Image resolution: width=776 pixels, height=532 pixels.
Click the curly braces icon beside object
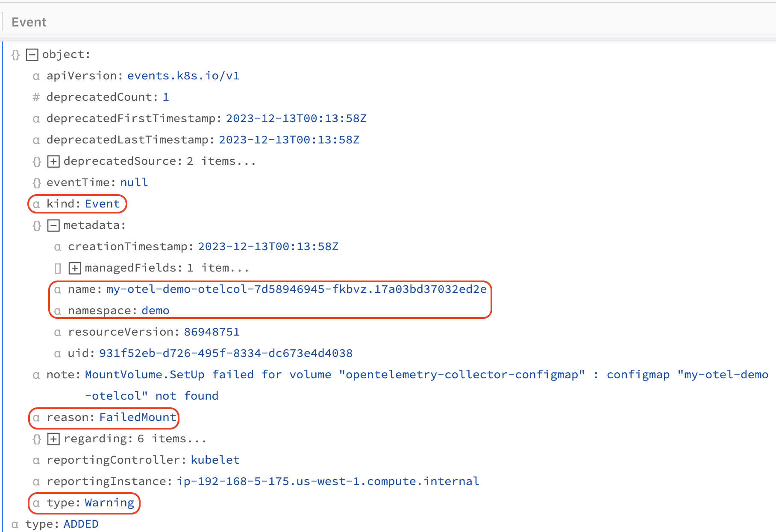(15, 55)
